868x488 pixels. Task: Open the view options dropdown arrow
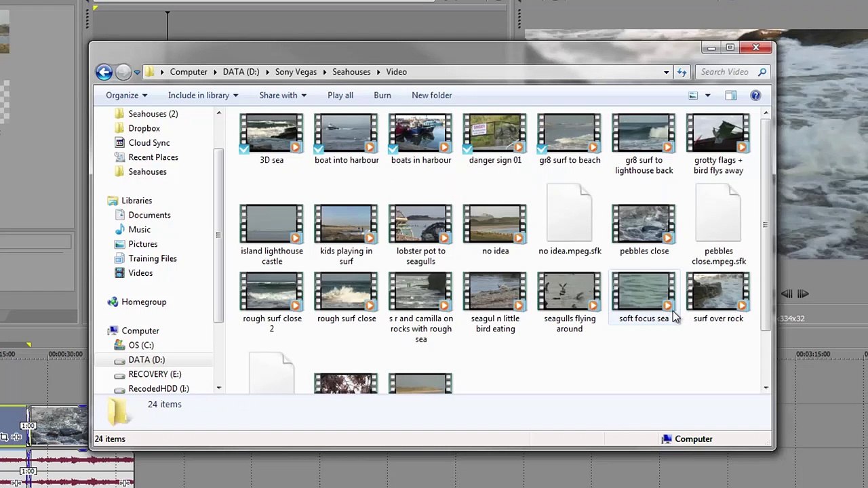[707, 96]
